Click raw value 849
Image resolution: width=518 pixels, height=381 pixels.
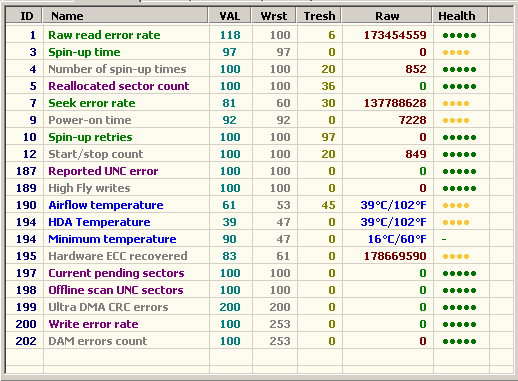pyautogui.click(x=416, y=154)
